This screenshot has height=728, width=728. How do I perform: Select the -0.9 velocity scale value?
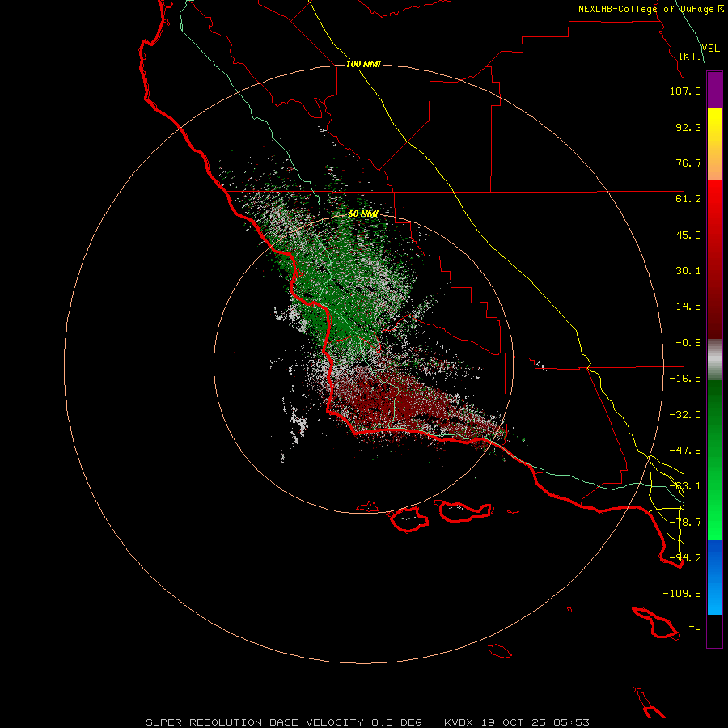click(x=688, y=343)
